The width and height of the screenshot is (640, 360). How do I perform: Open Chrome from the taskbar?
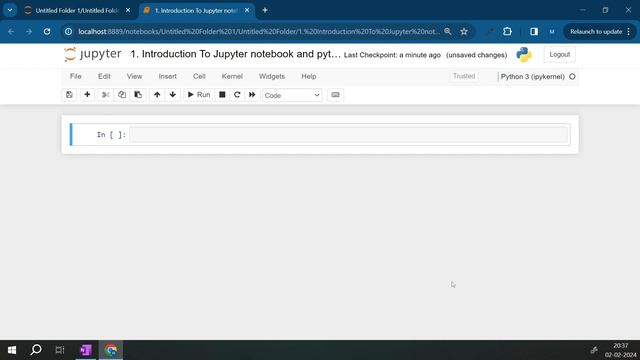[x=111, y=350]
